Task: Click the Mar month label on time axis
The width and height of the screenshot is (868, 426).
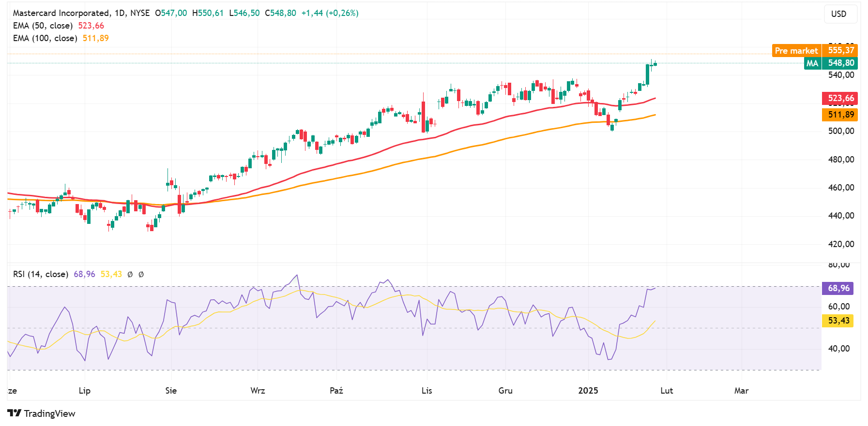Action: pyautogui.click(x=741, y=391)
